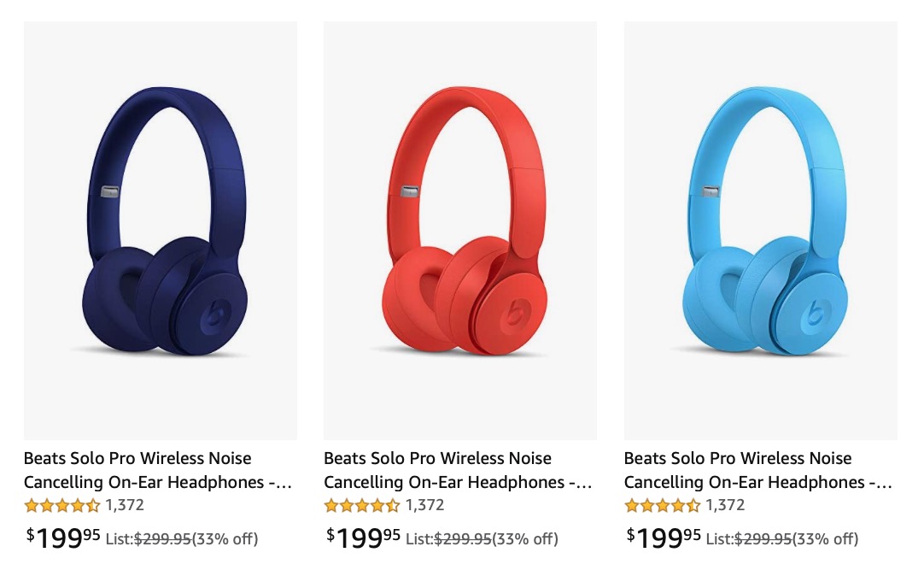Click star rating under light blue headphones
Screen dimensions: 924x576
(x=663, y=505)
